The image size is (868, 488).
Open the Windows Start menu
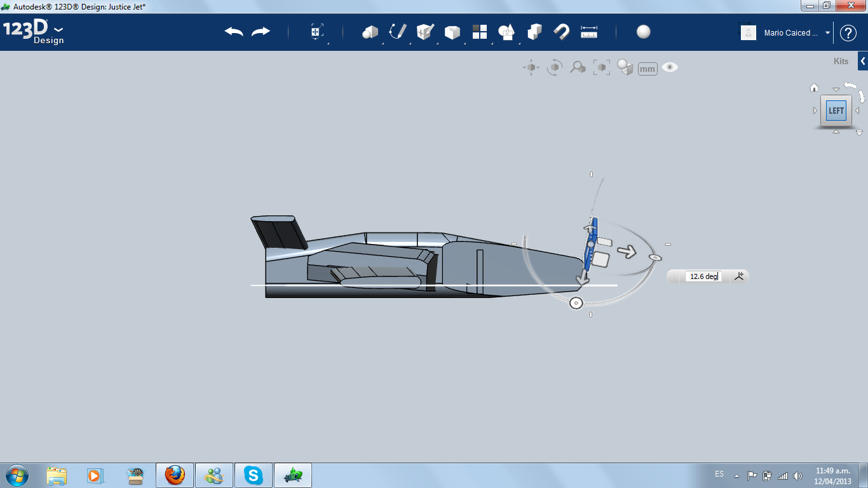[x=17, y=475]
